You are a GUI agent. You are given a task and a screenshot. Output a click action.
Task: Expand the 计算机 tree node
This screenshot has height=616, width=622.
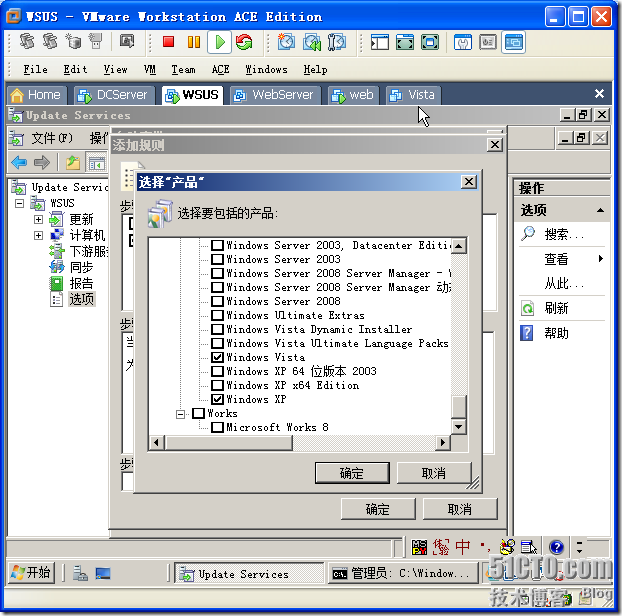coord(38,236)
